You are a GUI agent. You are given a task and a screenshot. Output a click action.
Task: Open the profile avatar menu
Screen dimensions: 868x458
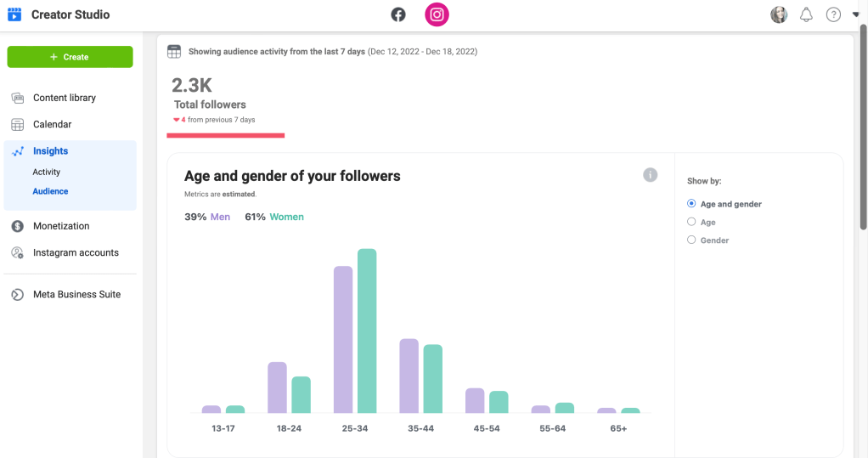(x=779, y=14)
